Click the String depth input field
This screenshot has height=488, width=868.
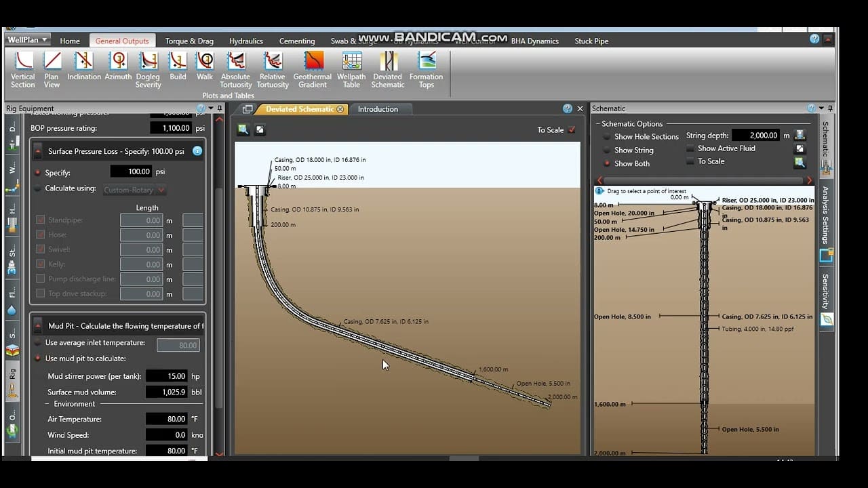(x=756, y=136)
